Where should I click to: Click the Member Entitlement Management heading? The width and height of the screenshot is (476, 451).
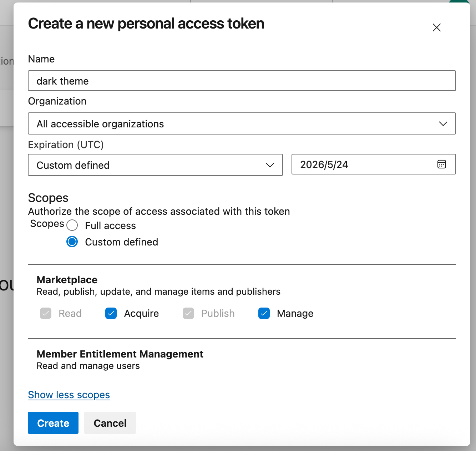120,354
